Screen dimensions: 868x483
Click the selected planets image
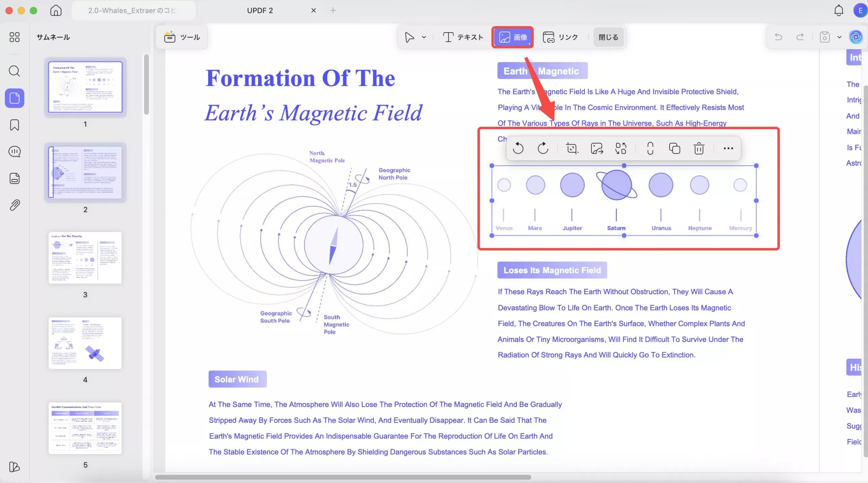[624, 201]
